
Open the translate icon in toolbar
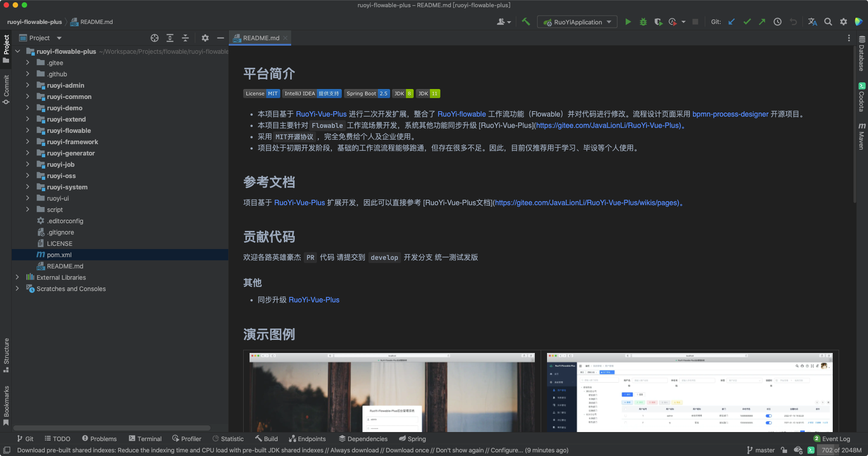pos(812,22)
